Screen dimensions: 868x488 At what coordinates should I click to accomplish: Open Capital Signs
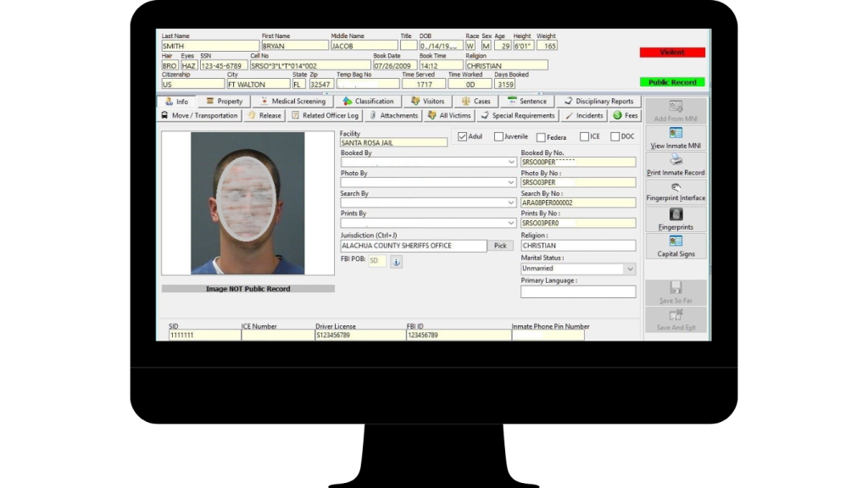pyautogui.click(x=676, y=248)
